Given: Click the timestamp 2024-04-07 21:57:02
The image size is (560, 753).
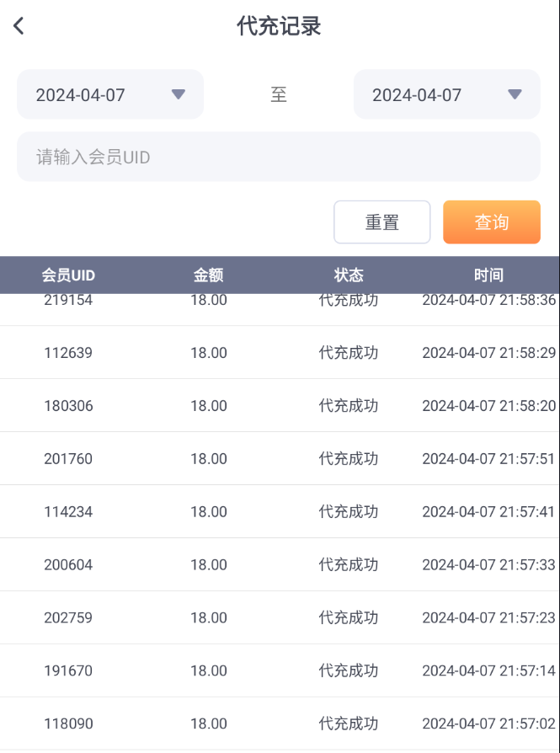Looking at the screenshot, I should [488, 724].
